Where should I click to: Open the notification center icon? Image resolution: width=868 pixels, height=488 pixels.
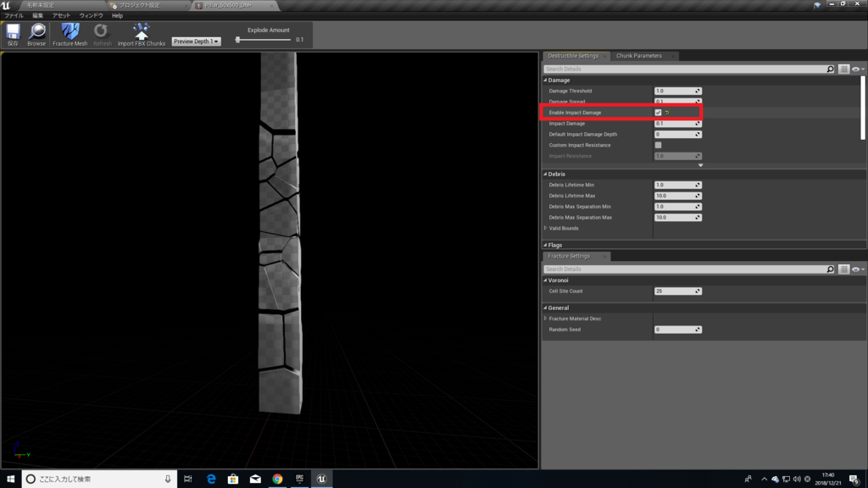(854, 480)
